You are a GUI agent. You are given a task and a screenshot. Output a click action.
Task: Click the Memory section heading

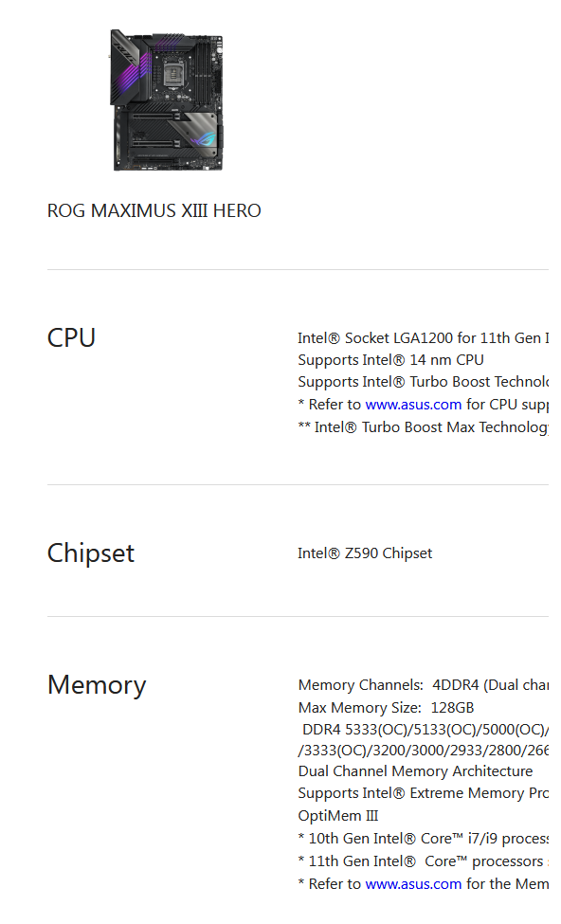click(97, 685)
